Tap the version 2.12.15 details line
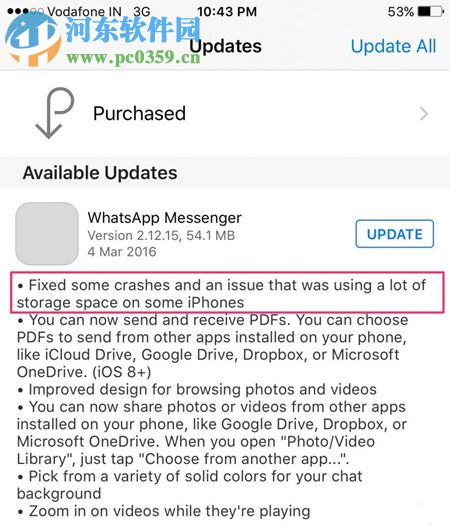Viewport: 450px width, 530px height. (161, 236)
